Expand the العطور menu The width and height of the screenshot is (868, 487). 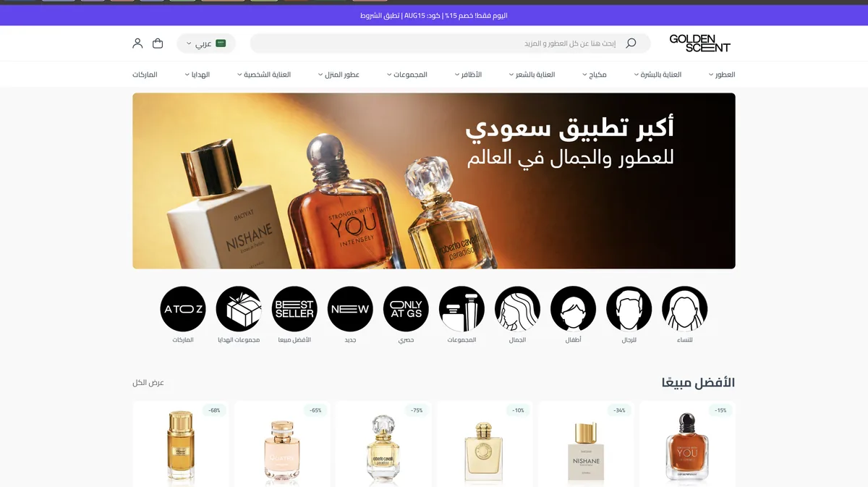[722, 75]
